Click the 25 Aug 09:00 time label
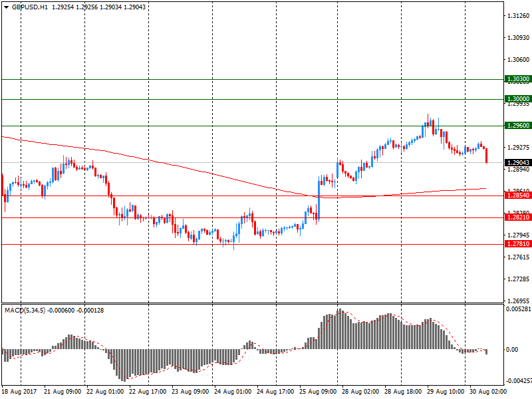 pos(318,392)
